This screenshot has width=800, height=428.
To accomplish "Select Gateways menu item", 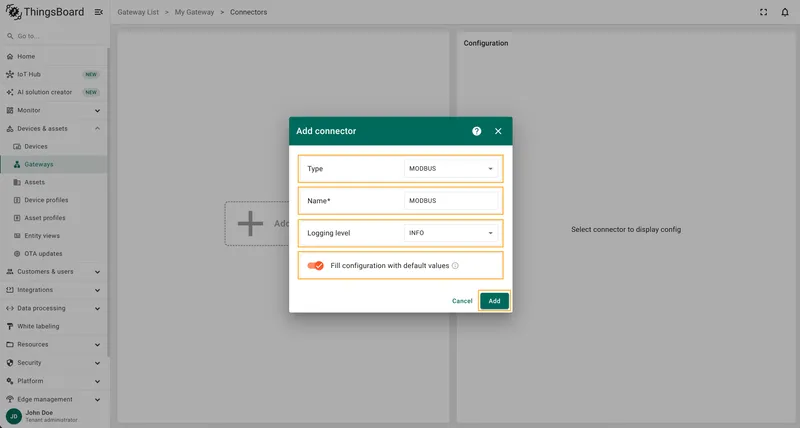I will 54,164.
